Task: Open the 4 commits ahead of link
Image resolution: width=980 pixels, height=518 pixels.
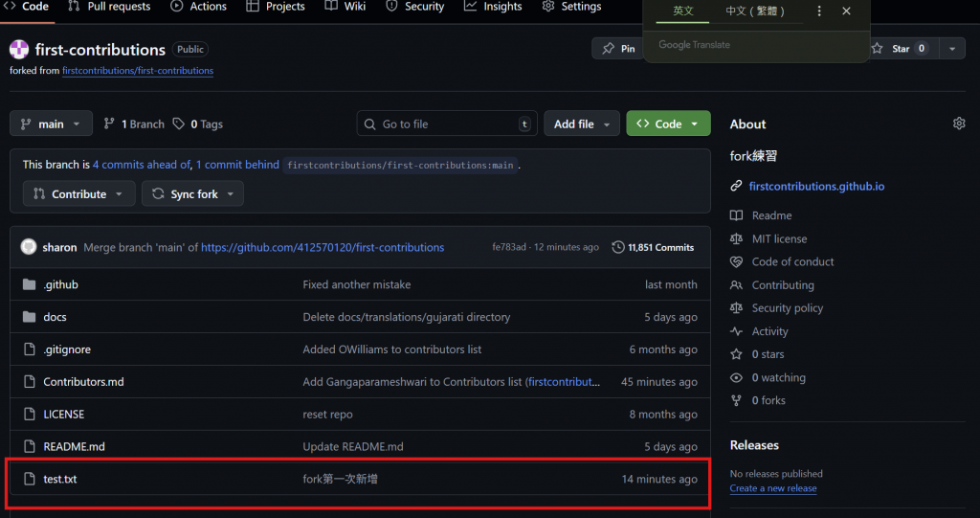Action: tap(142, 165)
